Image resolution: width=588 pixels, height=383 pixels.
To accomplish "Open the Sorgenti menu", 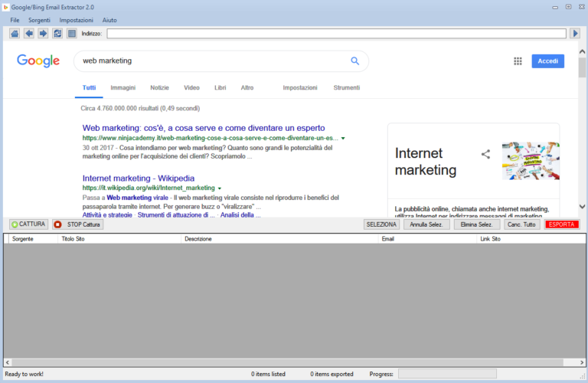I will pos(39,19).
